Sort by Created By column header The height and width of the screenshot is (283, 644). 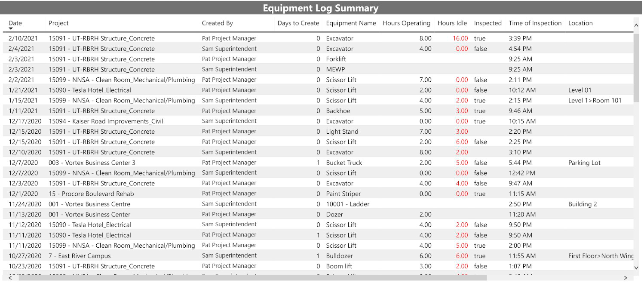click(x=217, y=23)
